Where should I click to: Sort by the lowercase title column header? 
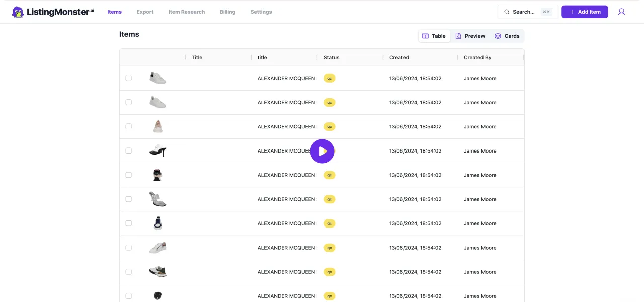[262, 57]
